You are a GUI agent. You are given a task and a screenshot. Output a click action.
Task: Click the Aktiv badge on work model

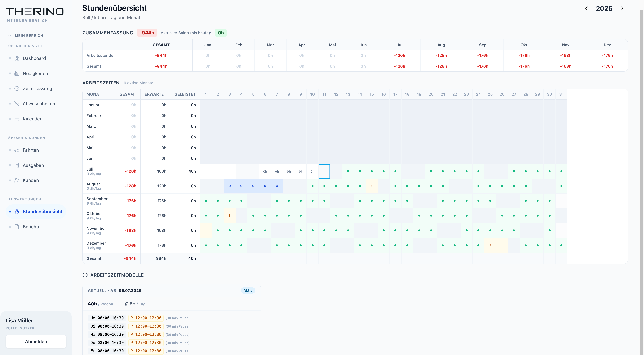pyautogui.click(x=248, y=290)
